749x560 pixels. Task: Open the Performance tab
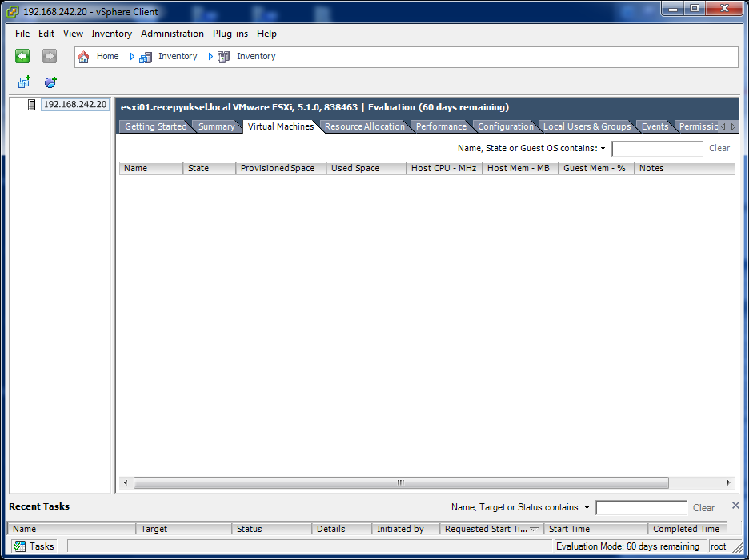tap(441, 126)
